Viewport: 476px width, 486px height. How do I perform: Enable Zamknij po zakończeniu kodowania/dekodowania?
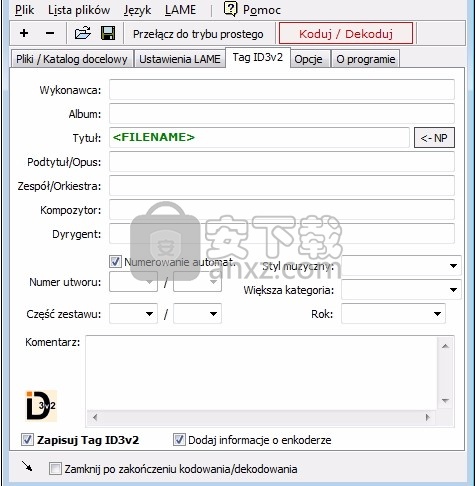(x=55, y=469)
